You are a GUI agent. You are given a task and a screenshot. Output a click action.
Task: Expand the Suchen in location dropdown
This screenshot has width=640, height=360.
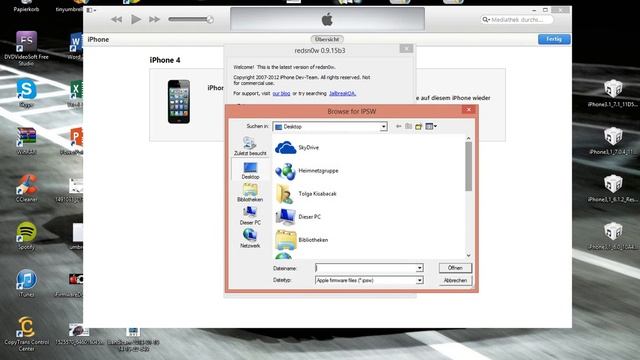[x=383, y=127]
